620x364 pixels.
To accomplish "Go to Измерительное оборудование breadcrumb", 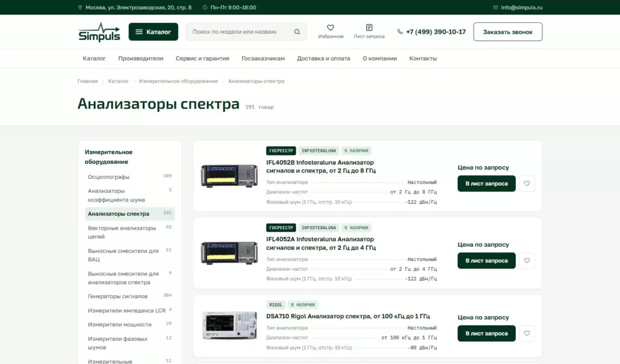I will [179, 81].
